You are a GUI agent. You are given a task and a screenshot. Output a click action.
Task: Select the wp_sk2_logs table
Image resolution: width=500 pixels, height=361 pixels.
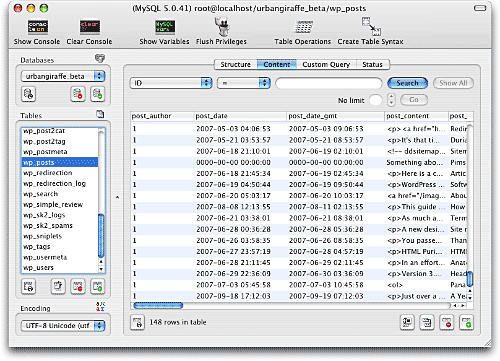click(60, 215)
